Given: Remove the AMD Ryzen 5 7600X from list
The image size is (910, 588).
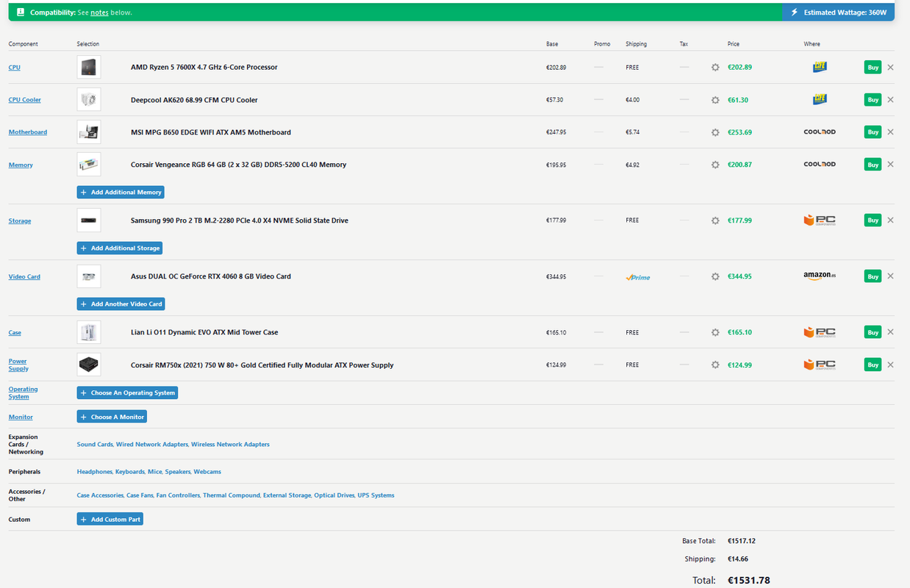Looking at the screenshot, I should pos(890,67).
